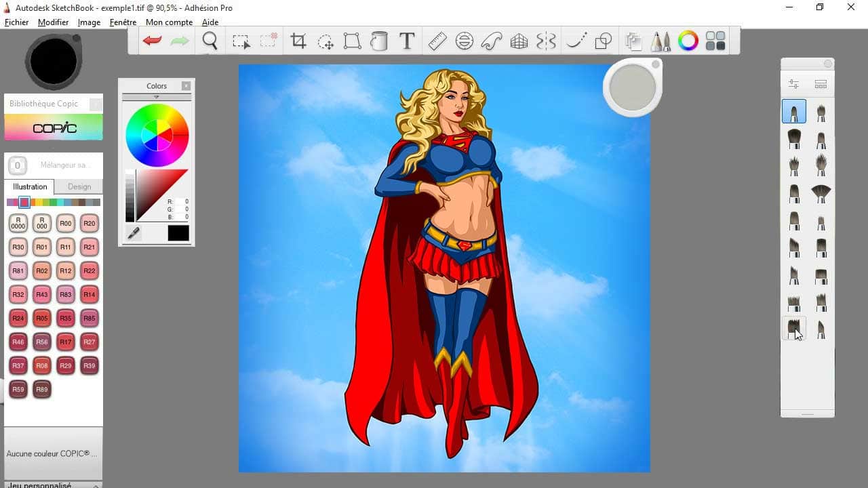Select the Steady Stroke tool
This screenshot has width=868, height=488.
coord(576,41)
